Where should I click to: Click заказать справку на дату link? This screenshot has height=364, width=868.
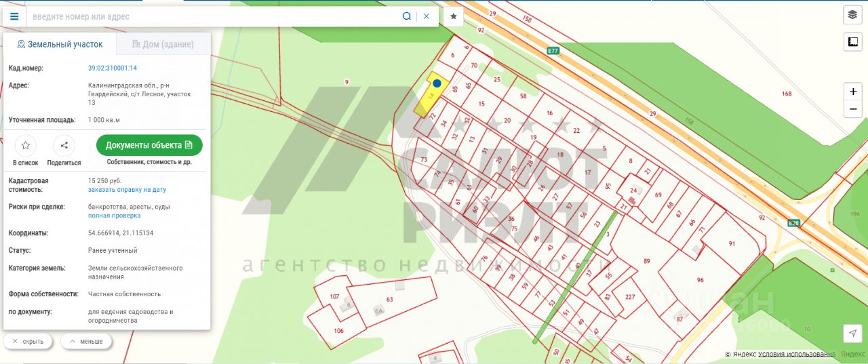pos(127,190)
